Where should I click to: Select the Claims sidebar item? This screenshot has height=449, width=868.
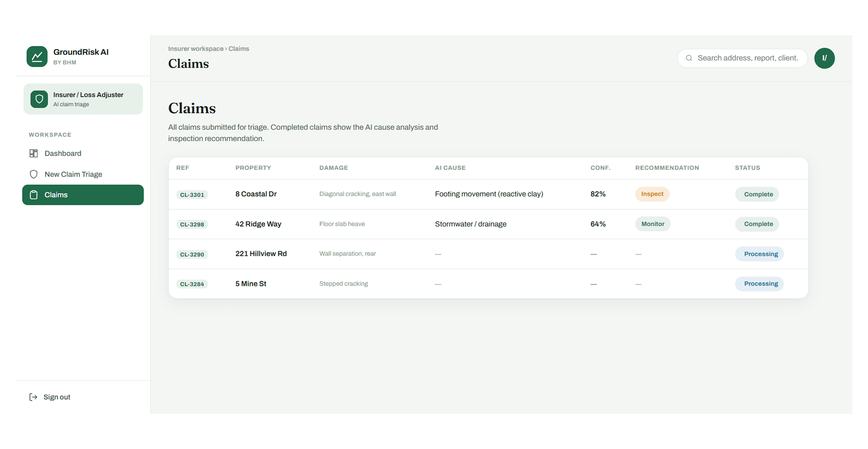(x=83, y=195)
